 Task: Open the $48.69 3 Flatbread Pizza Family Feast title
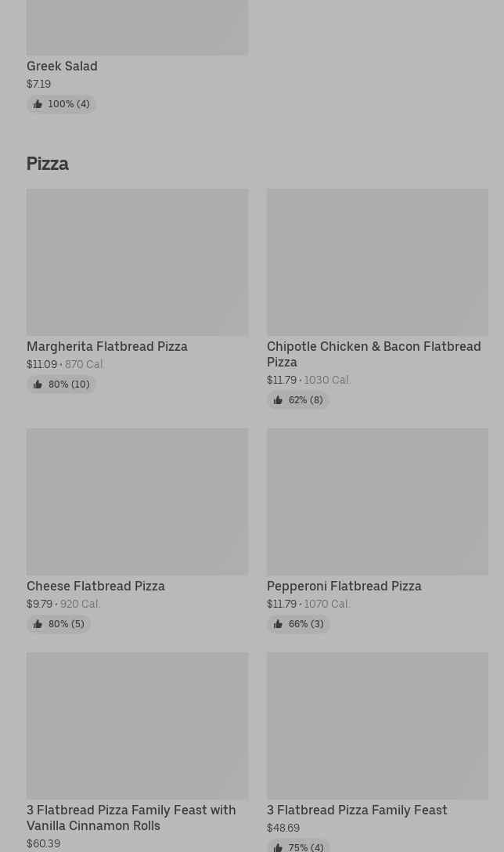[x=357, y=810]
